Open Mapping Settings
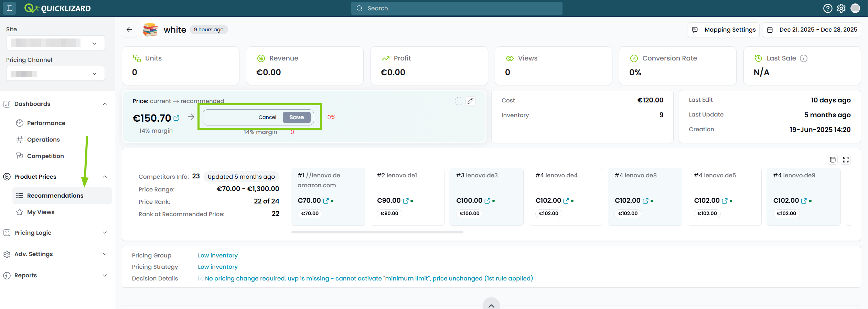Screen dimensions: 868x309 pyautogui.click(x=723, y=30)
